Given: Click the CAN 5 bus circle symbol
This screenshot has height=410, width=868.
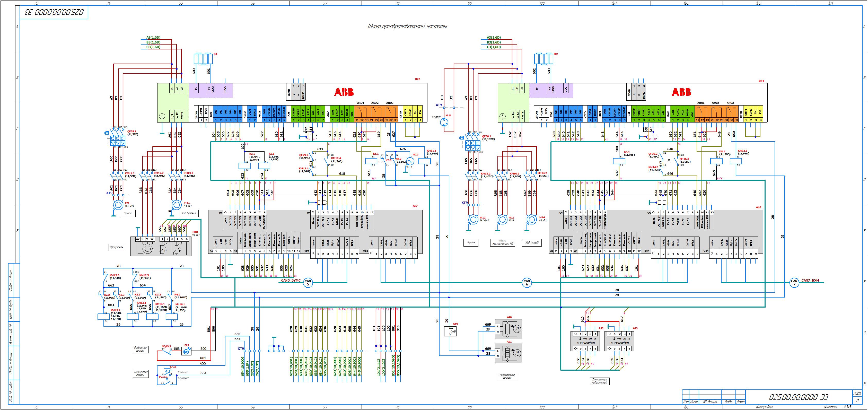Looking at the screenshot, I should coord(308,283).
